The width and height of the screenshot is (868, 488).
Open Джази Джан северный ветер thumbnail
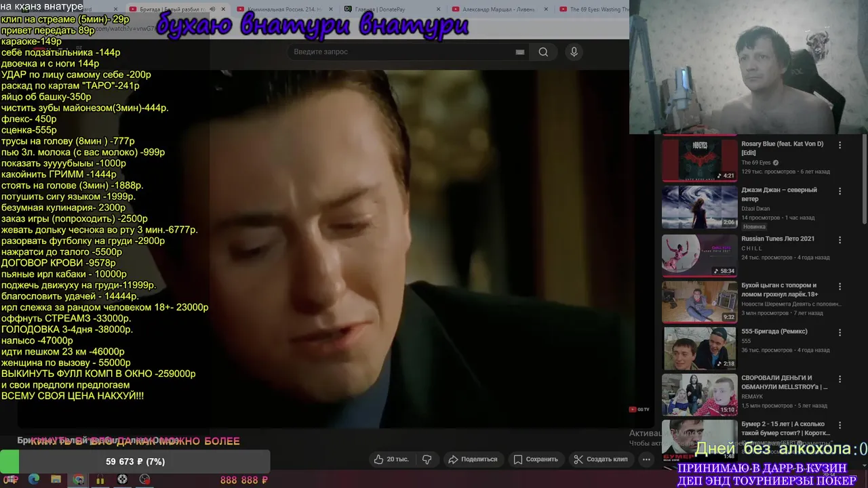[699, 207]
